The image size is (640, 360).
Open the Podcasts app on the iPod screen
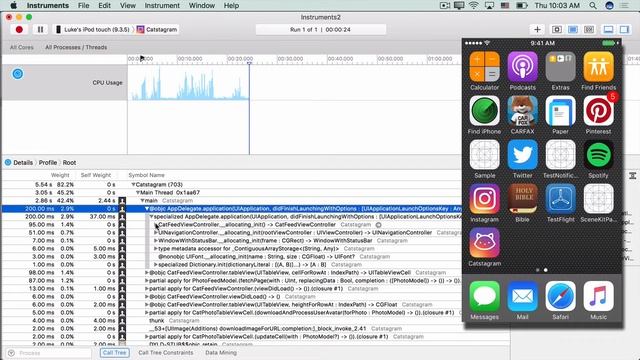click(x=522, y=67)
